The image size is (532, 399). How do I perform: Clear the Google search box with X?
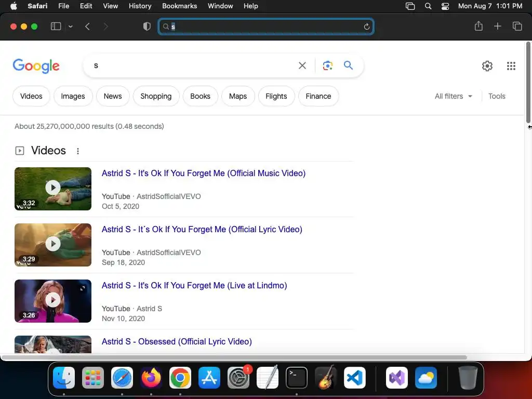302,65
